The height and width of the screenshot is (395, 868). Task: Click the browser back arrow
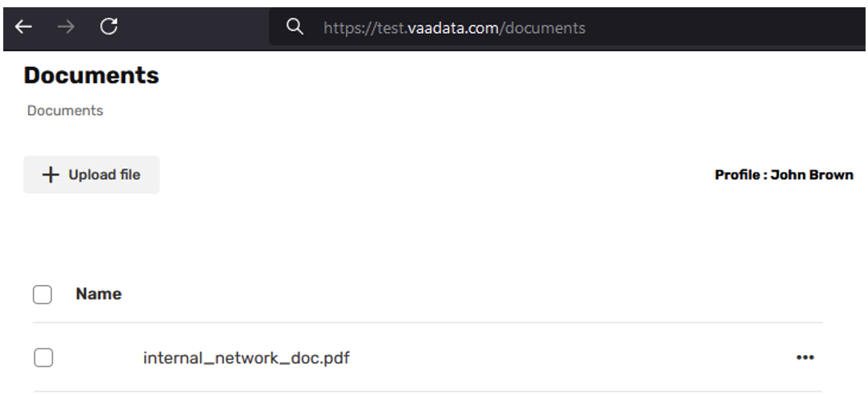(23, 27)
